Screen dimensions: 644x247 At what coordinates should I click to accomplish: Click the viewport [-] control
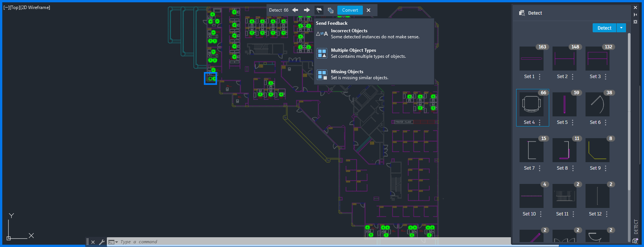6,8
